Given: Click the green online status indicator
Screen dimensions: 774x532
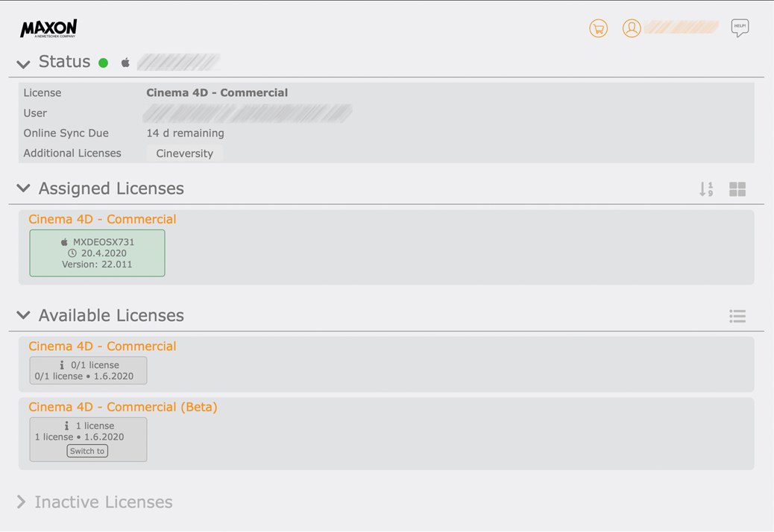Looking at the screenshot, I should coord(104,63).
